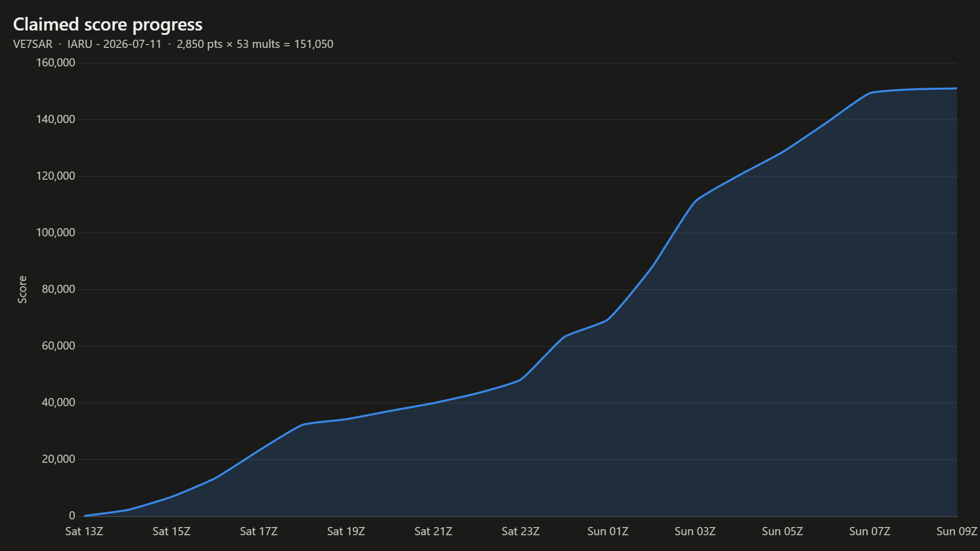Click the total score 151,050
980x551 pixels.
point(314,44)
